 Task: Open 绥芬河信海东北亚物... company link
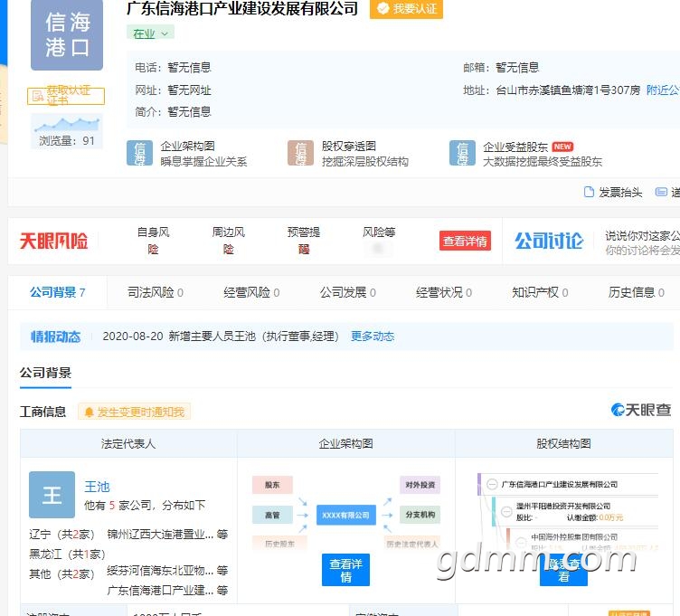pyautogui.click(x=160, y=571)
